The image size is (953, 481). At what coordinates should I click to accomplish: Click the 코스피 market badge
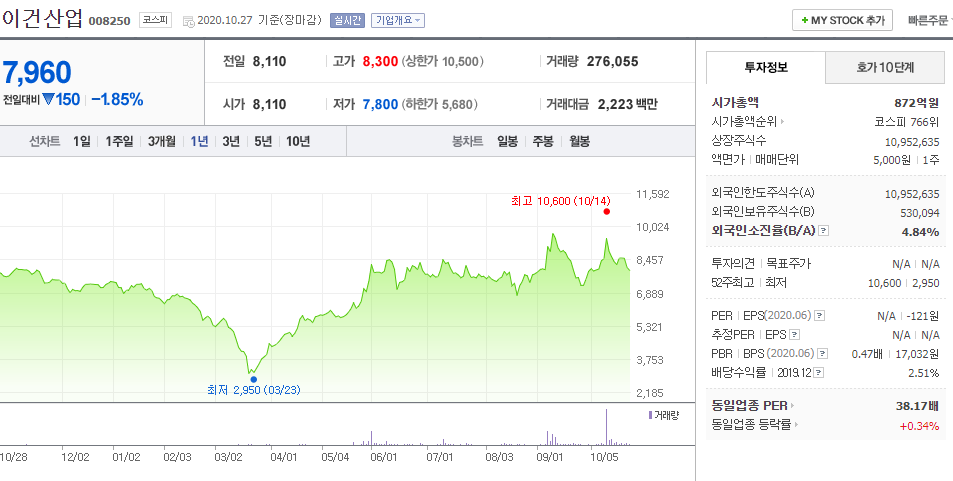(156, 20)
